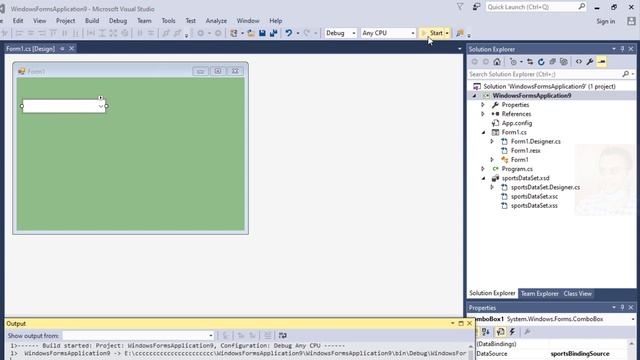Image resolution: width=640 pixels, height=360 pixels.
Task: Open the Analyze menu
Action: click(216, 21)
